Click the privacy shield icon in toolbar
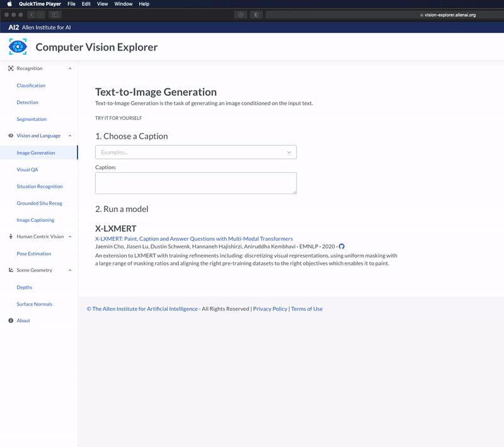Viewport: 504px width, 447px height. pos(256,15)
